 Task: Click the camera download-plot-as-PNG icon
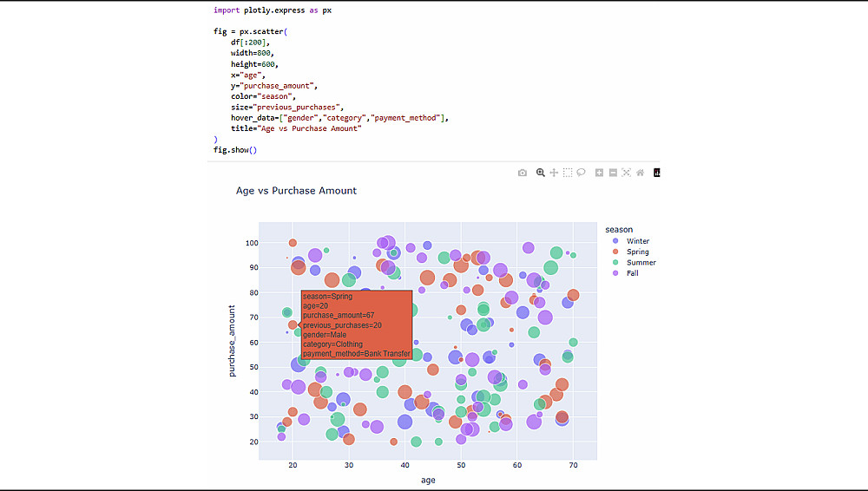point(523,173)
